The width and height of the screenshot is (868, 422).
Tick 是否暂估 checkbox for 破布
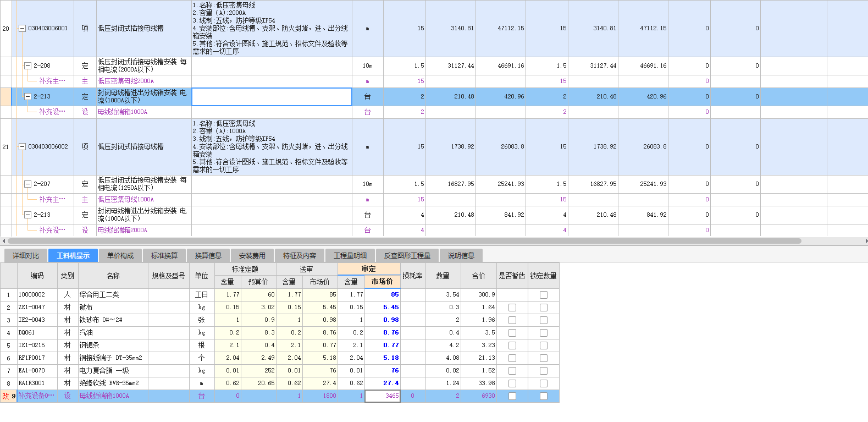pos(512,308)
